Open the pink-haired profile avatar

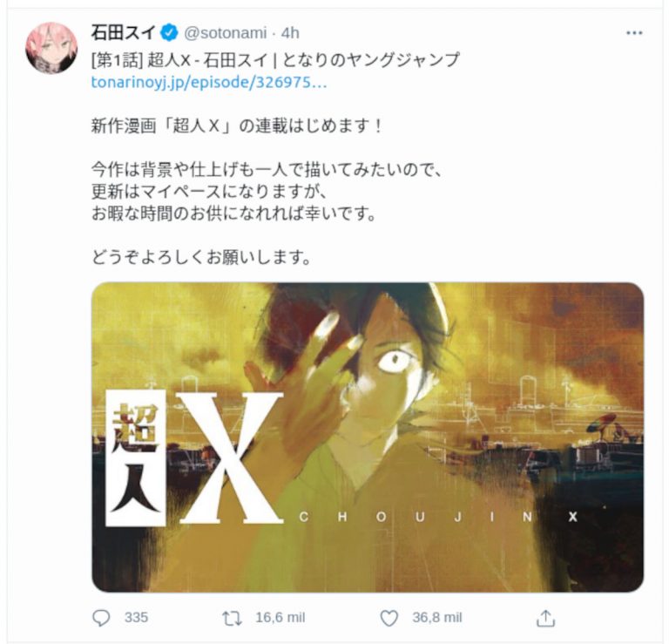51,48
